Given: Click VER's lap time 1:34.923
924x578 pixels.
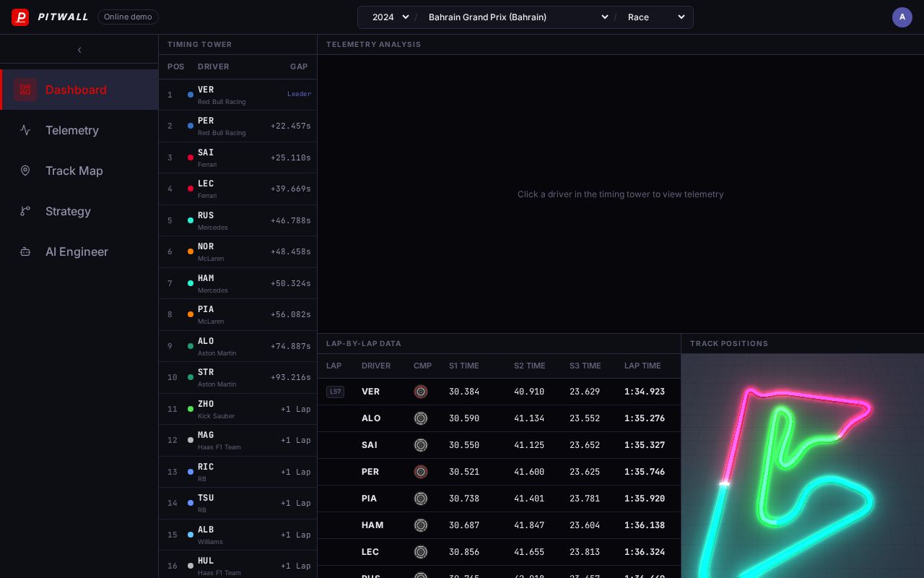Looking at the screenshot, I should pos(645,392).
